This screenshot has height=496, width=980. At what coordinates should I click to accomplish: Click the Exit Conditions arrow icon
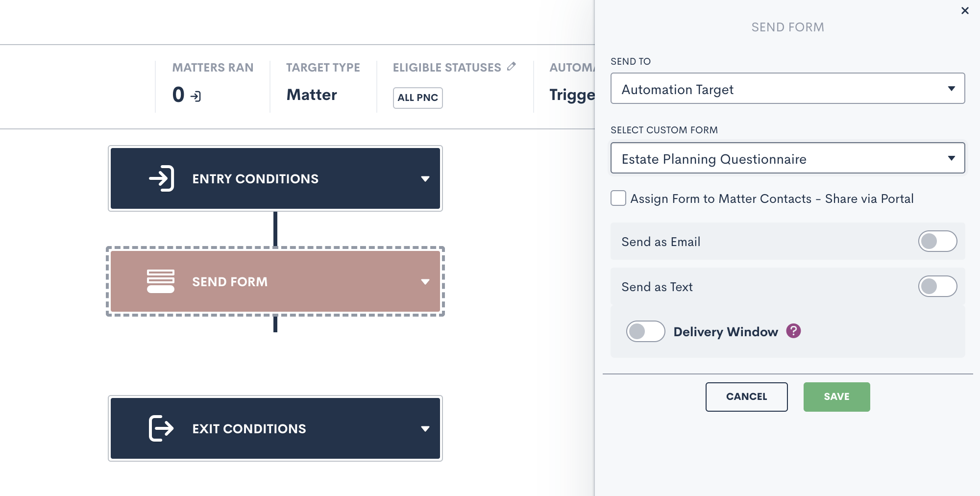click(x=161, y=428)
